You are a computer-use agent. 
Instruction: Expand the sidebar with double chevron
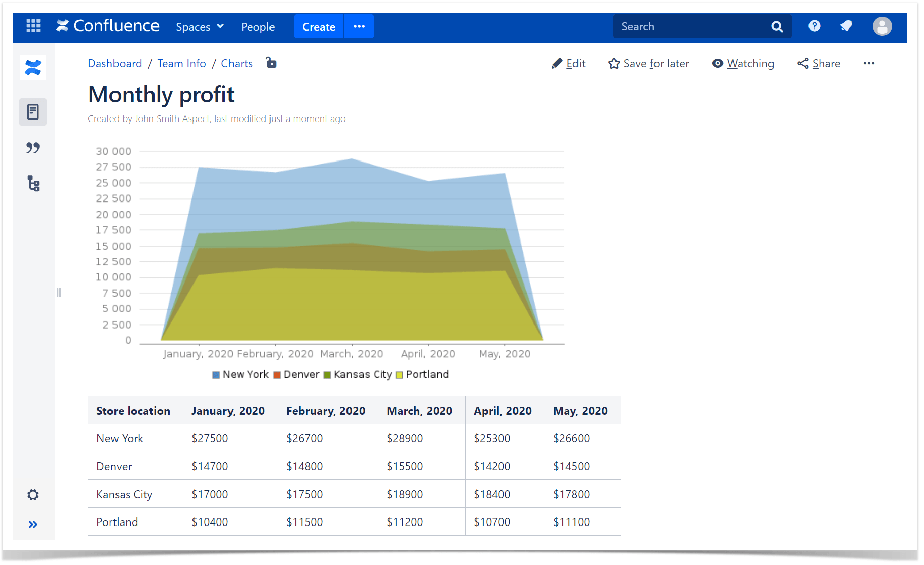coord(33,524)
